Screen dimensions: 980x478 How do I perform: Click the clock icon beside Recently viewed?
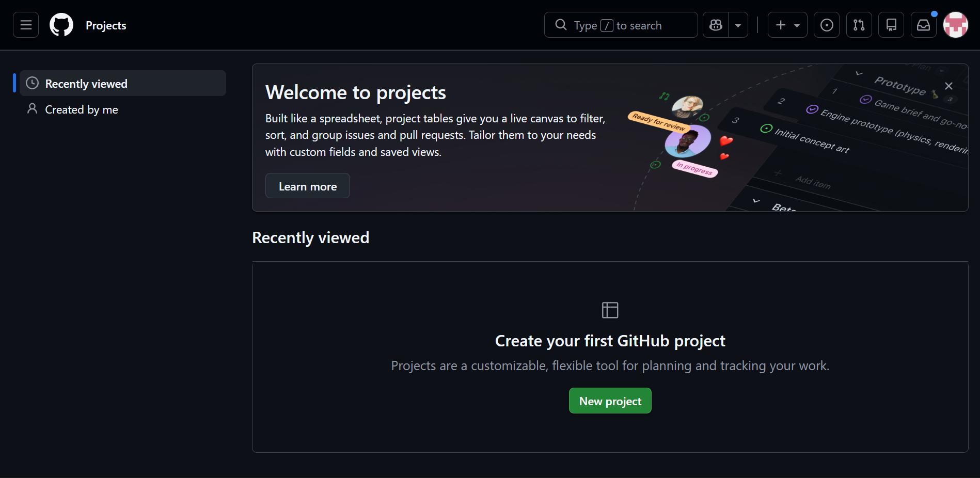click(33, 83)
